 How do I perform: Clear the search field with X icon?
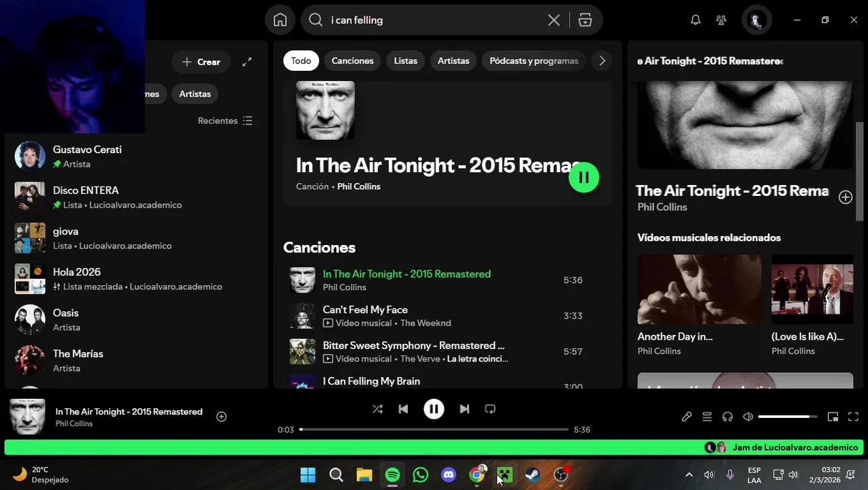point(554,20)
